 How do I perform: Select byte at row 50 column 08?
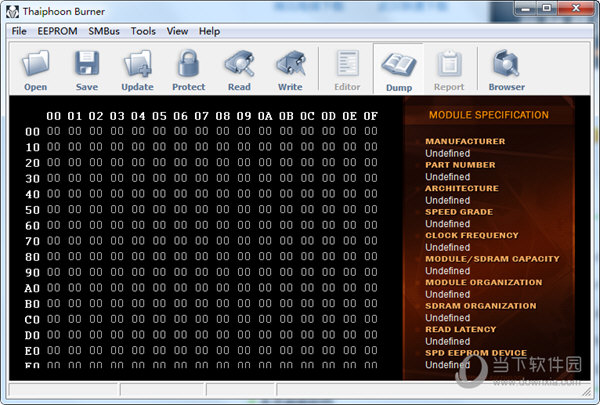pyautogui.click(x=223, y=209)
